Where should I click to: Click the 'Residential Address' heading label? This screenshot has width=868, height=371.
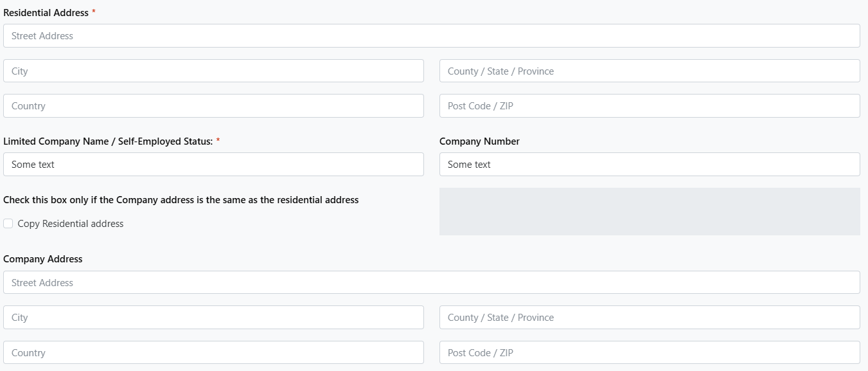click(46, 13)
